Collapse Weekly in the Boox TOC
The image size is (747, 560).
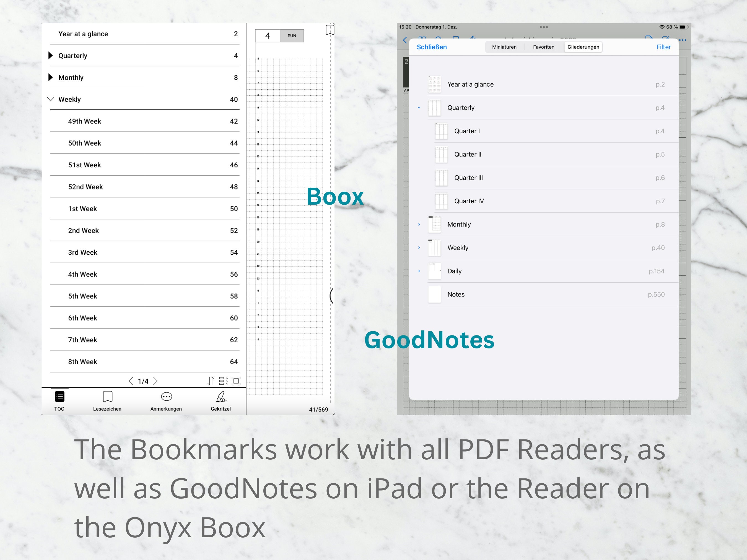click(x=51, y=99)
